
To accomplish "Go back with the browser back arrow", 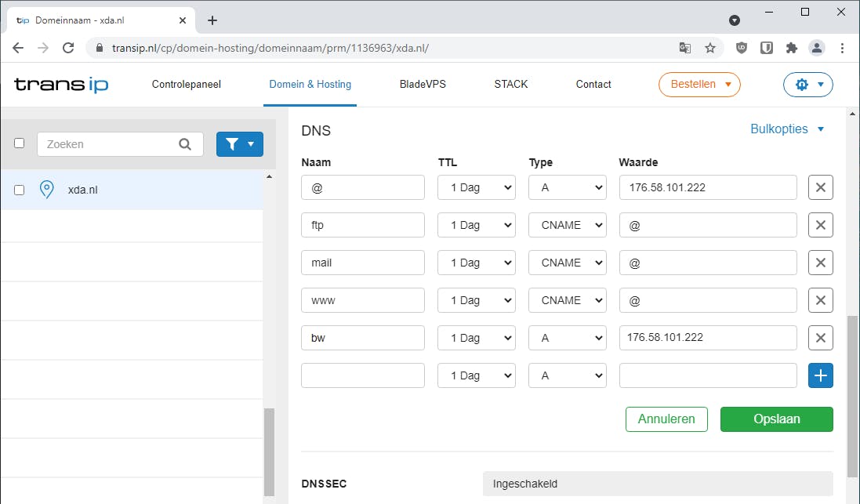I will pos(18,48).
